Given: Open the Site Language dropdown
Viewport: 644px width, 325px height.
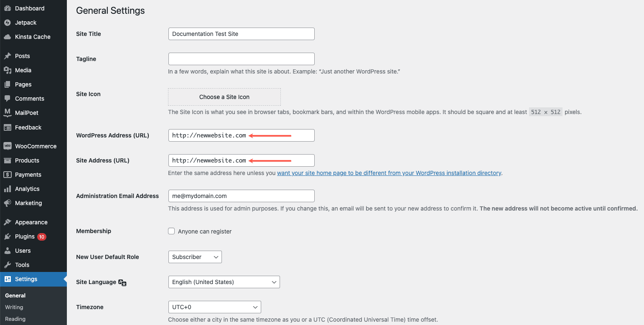Looking at the screenshot, I should click(224, 282).
